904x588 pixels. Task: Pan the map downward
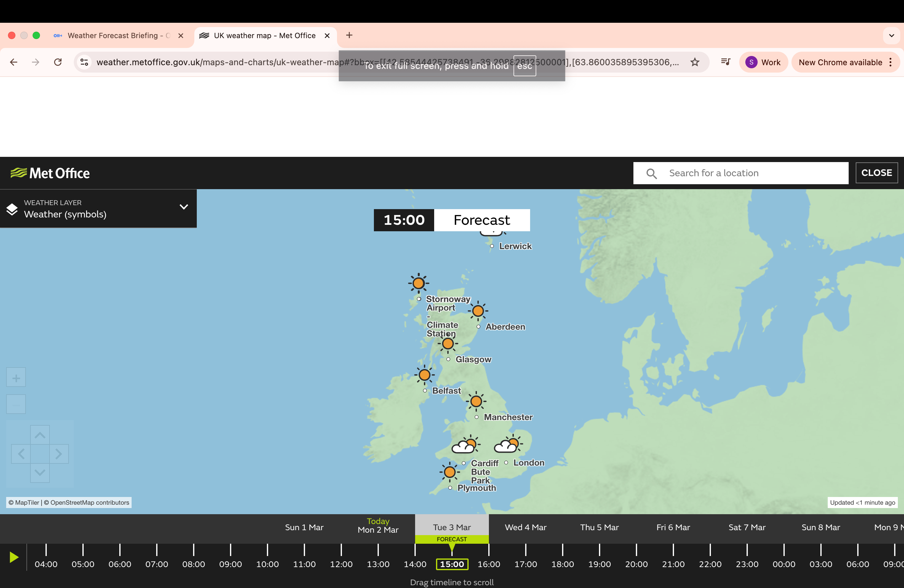click(40, 473)
